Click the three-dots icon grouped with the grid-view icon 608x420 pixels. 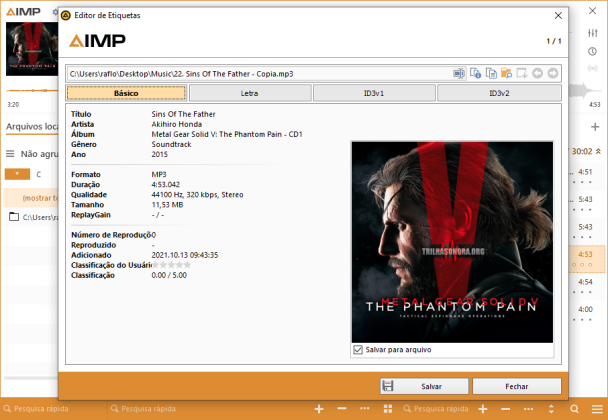(364, 409)
